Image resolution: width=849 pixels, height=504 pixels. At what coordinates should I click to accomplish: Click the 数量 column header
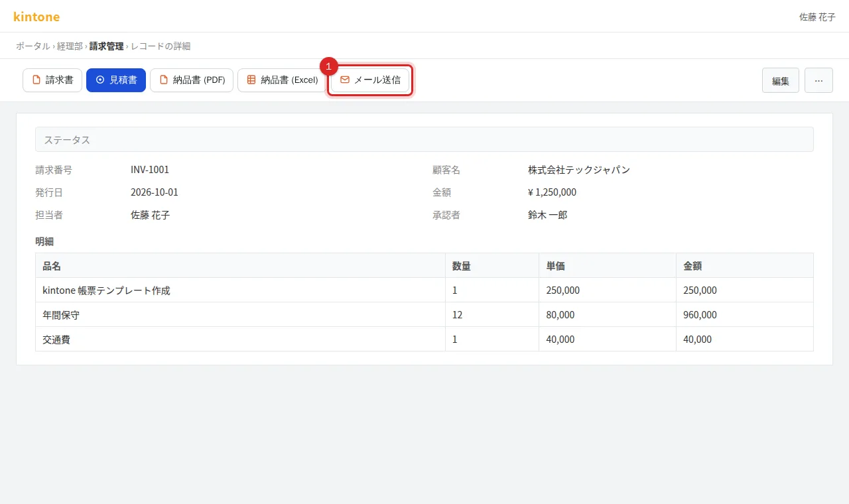[x=492, y=265]
